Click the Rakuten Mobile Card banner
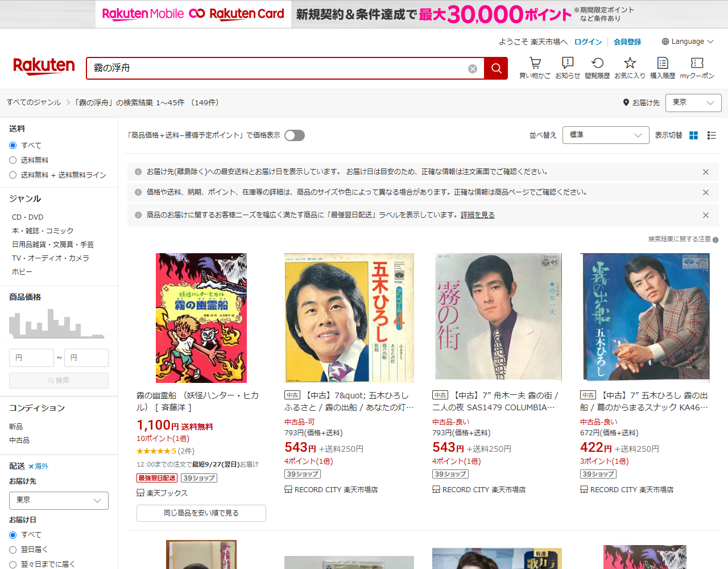The height and width of the screenshot is (569, 728). [364, 14]
